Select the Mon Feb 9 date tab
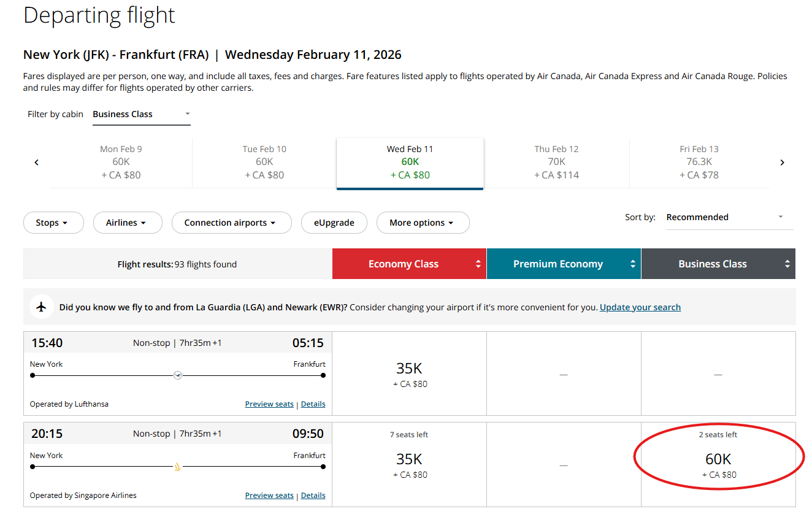 (121, 162)
